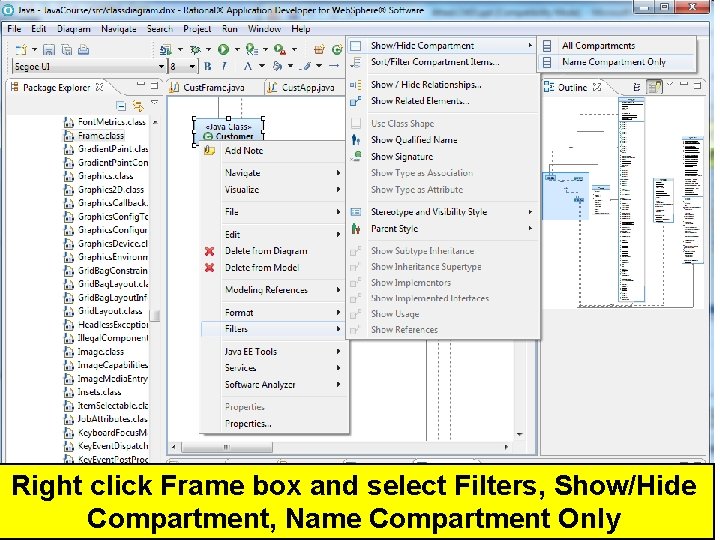Expand Stereotype and Visibility Style submenu
720x540 pixels.
(x=442, y=212)
